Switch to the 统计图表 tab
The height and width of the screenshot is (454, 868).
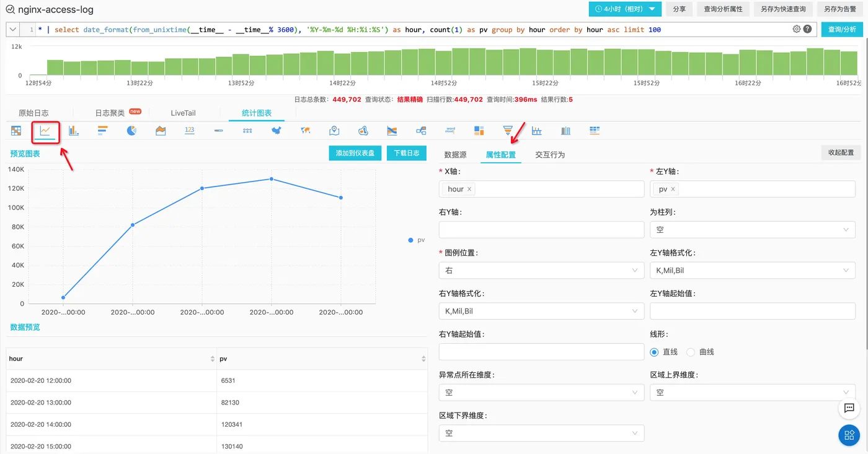pos(257,113)
